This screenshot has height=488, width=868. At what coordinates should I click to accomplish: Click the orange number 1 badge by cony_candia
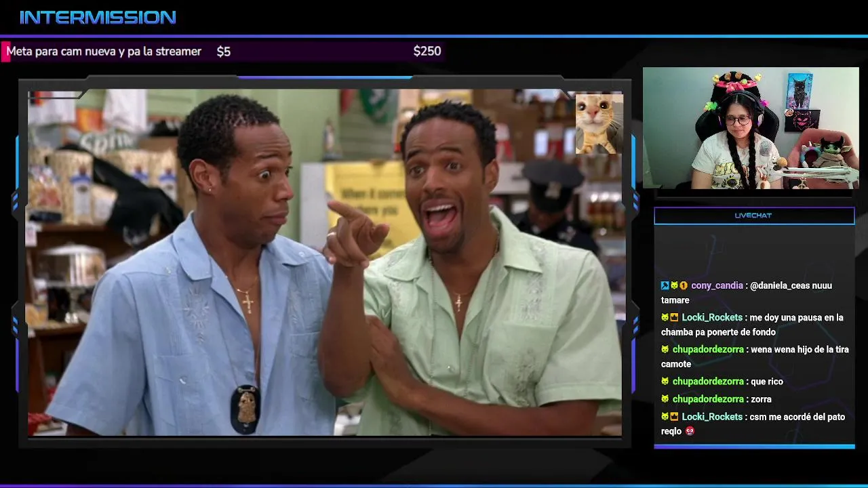pos(684,285)
